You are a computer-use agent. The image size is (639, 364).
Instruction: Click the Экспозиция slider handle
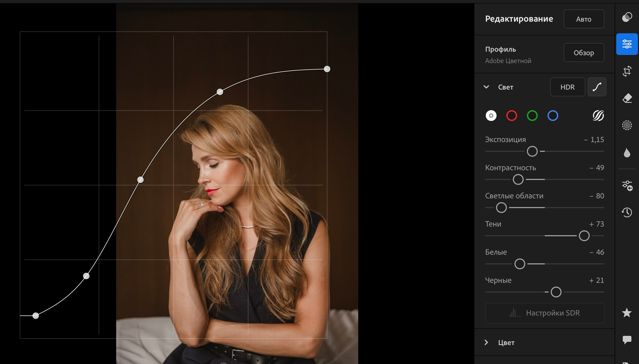coord(532,151)
